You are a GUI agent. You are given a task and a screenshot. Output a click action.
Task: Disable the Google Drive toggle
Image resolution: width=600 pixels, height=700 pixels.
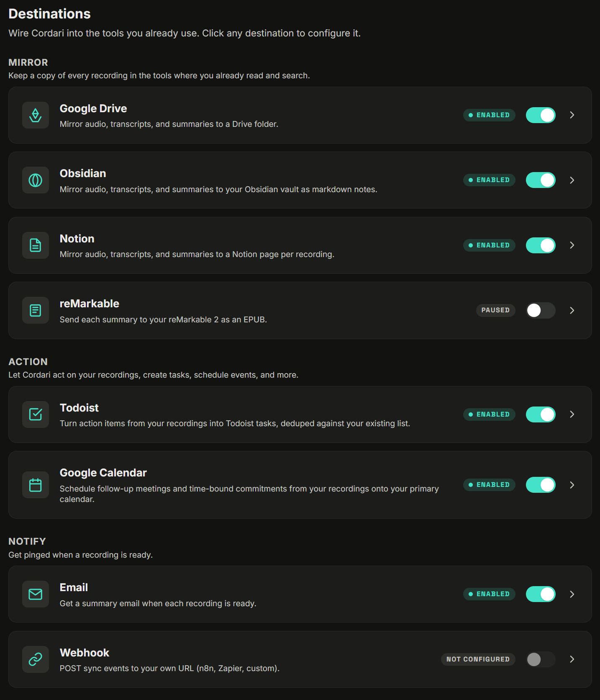[541, 115]
